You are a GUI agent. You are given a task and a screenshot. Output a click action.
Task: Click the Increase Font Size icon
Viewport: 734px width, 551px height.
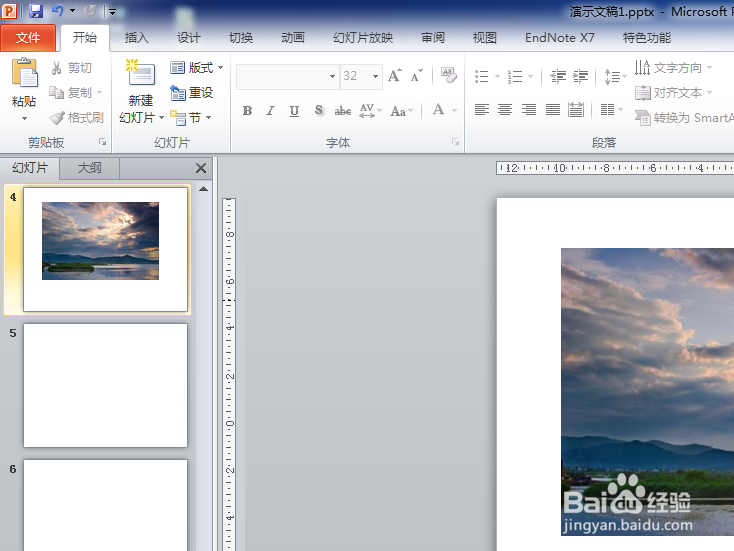click(x=394, y=75)
